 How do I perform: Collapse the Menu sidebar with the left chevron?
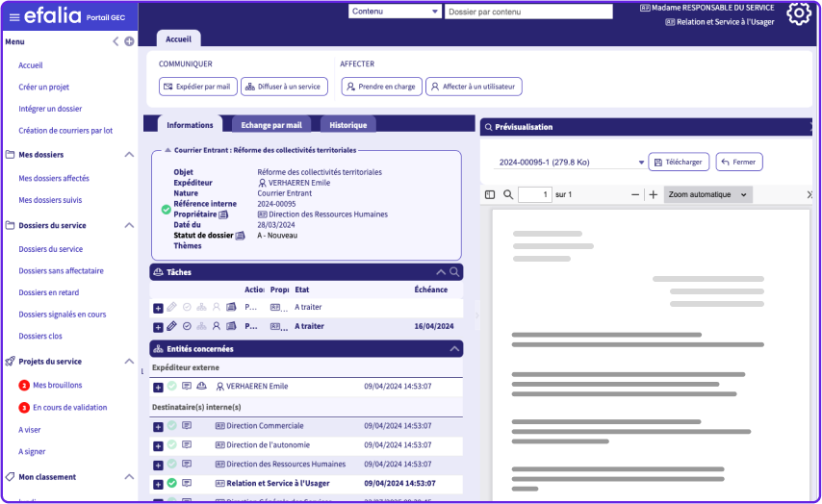click(116, 41)
